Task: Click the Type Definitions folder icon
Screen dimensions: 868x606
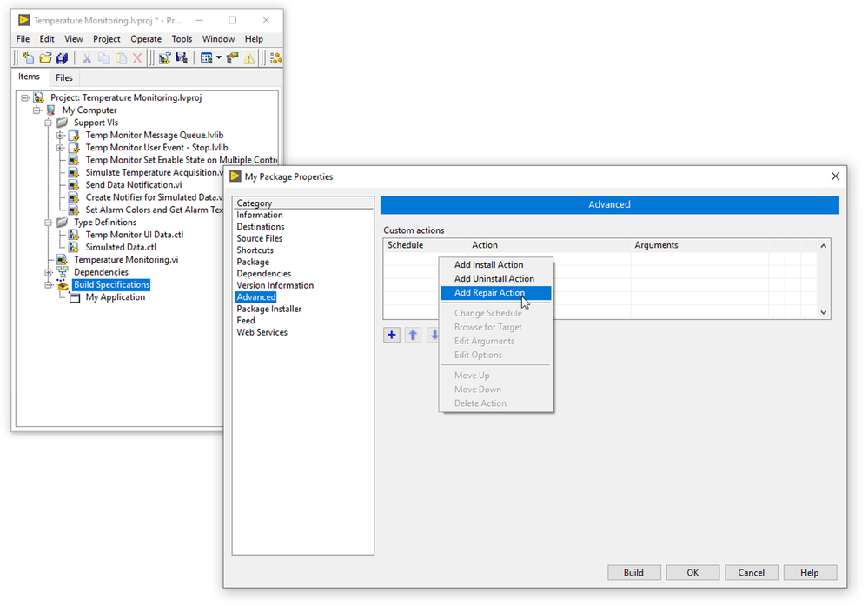Action: click(x=62, y=222)
